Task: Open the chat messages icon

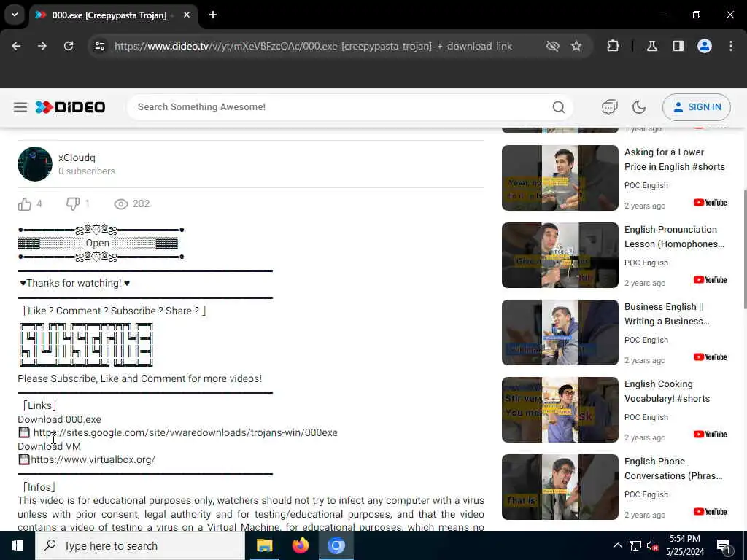Action: [x=609, y=107]
